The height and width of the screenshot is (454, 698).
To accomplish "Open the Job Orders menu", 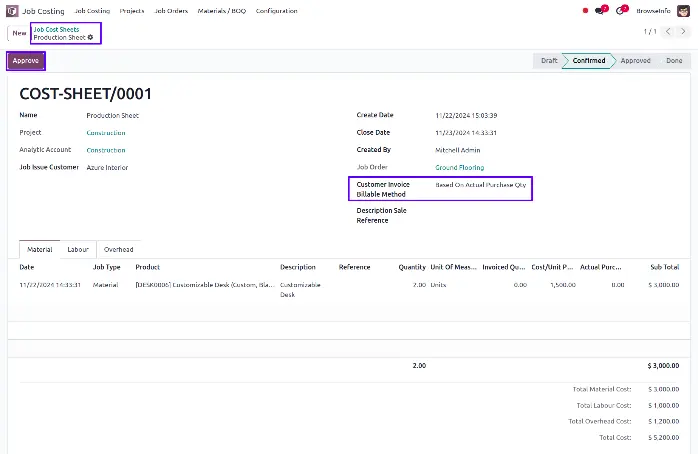I will click(x=170, y=11).
